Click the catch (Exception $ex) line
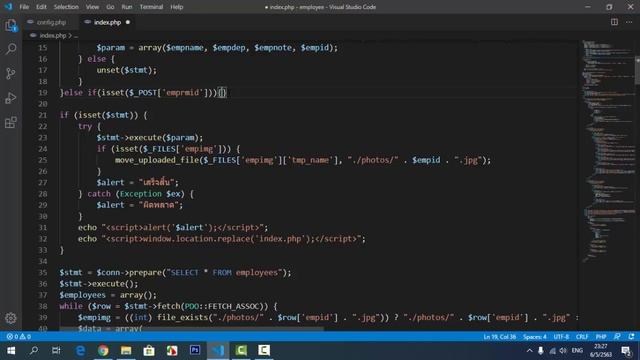Image resolution: width=640 pixels, height=360 pixels. point(136,194)
